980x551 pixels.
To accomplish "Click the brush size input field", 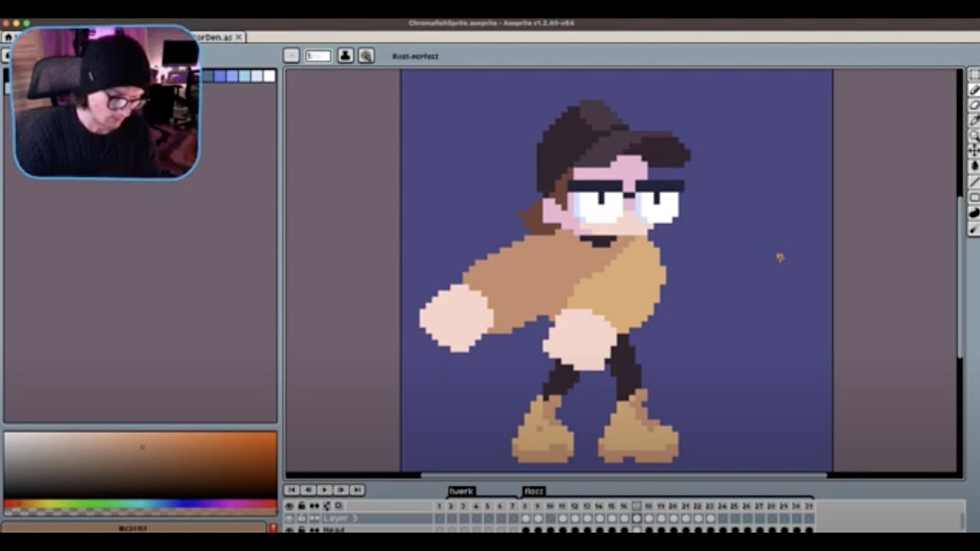I will click(318, 55).
